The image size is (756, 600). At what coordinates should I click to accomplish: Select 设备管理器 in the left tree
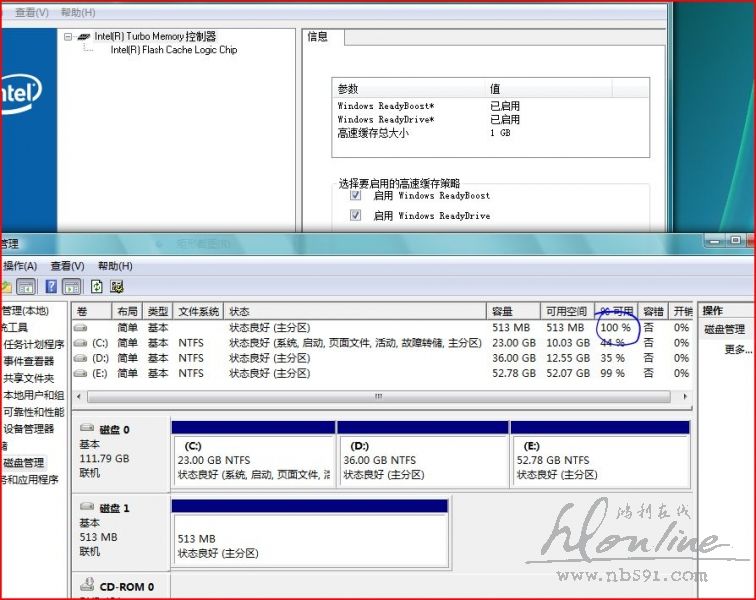[x=30, y=429]
